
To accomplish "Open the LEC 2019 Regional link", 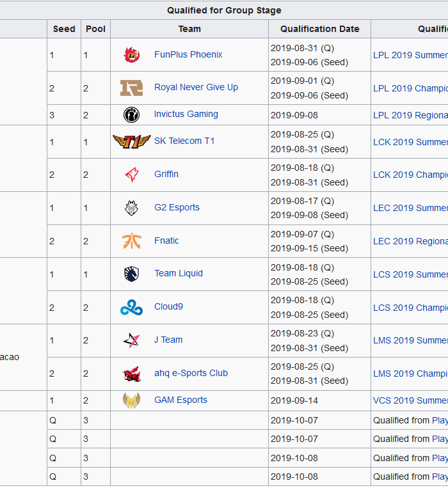I will coord(410,241).
